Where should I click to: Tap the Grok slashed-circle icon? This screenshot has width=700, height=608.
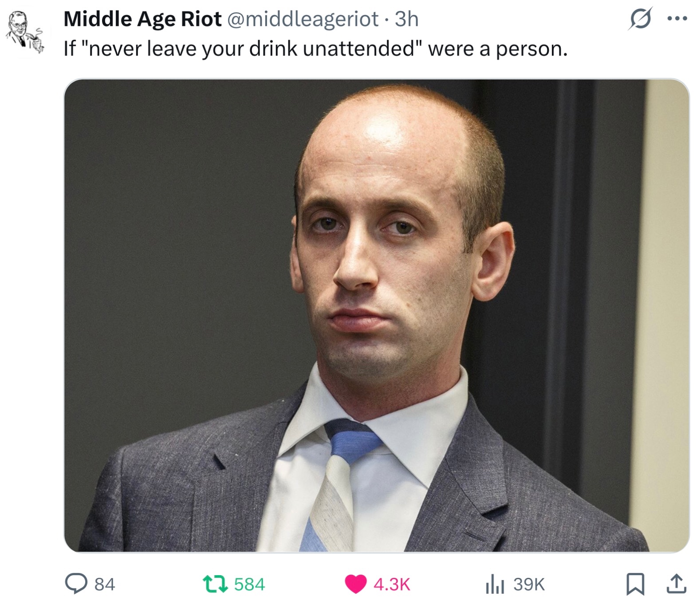(x=640, y=19)
